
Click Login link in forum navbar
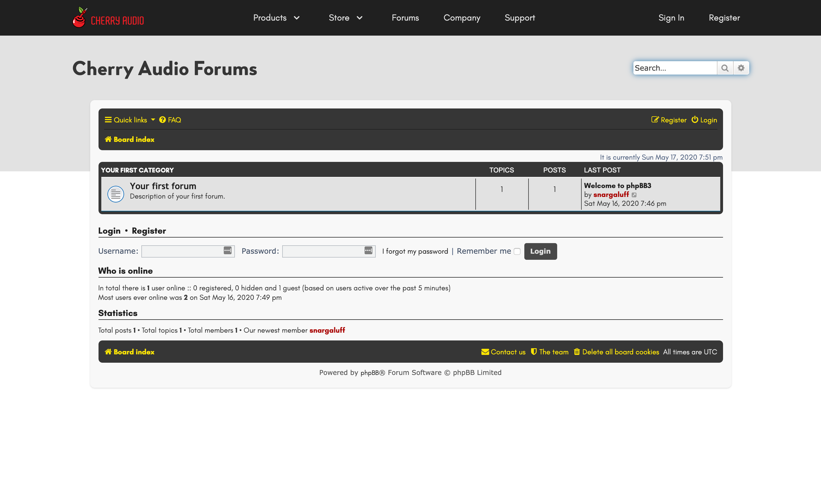pyautogui.click(x=704, y=120)
